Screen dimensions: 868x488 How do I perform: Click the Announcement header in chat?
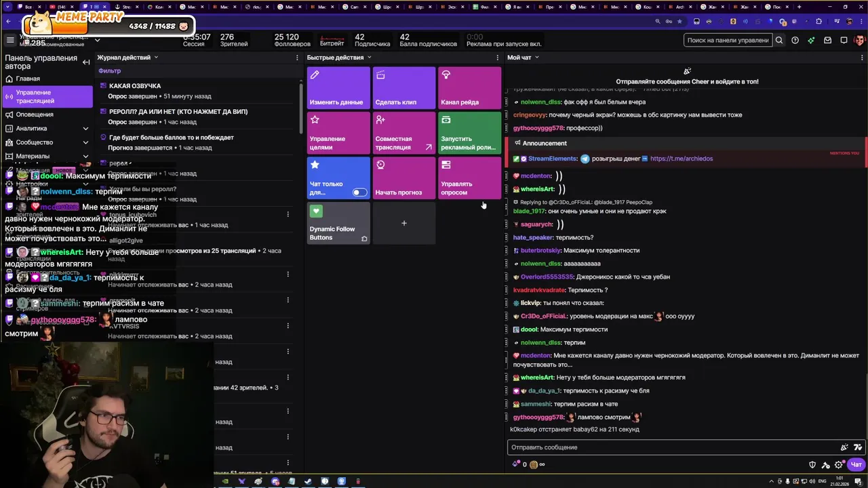tap(545, 144)
